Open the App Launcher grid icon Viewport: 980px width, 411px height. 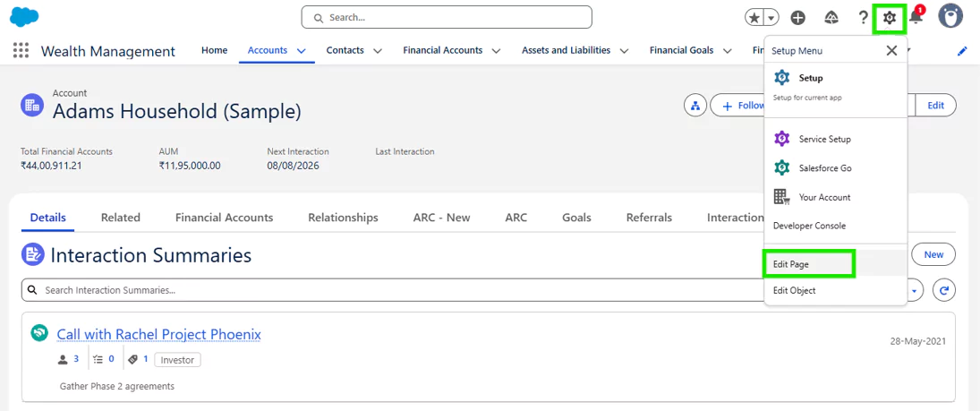click(21, 51)
